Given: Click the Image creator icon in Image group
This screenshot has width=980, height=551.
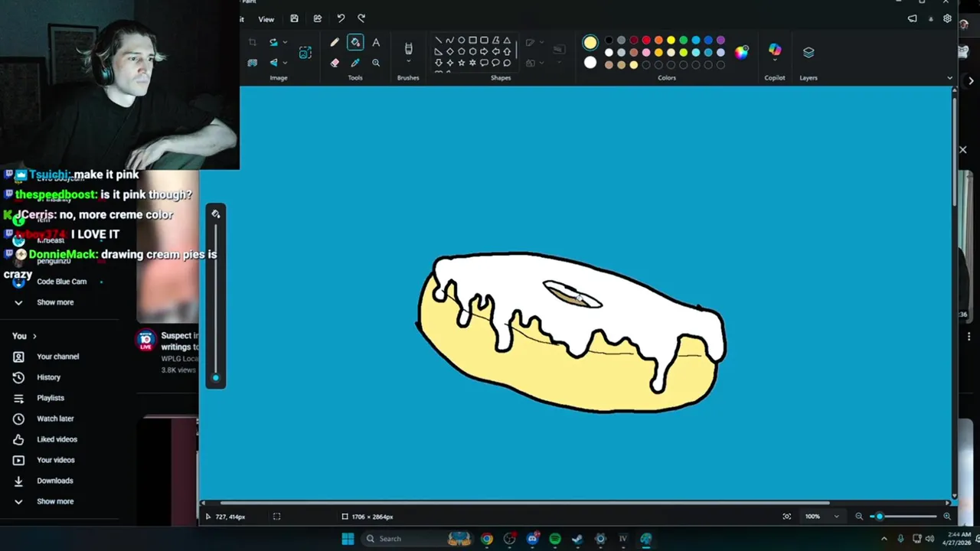Looking at the screenshot, I should (x=305, y=53).
